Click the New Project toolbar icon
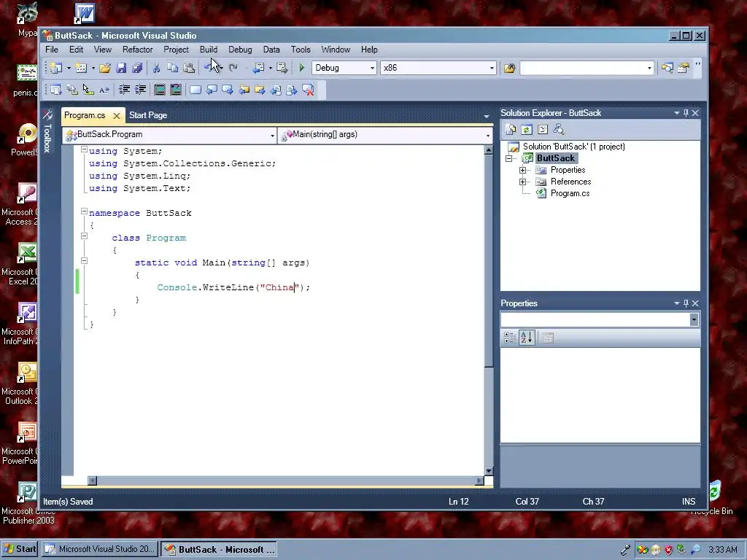This screenshot has height=560, width=747. pyautogui.click(x=57, y=68)
